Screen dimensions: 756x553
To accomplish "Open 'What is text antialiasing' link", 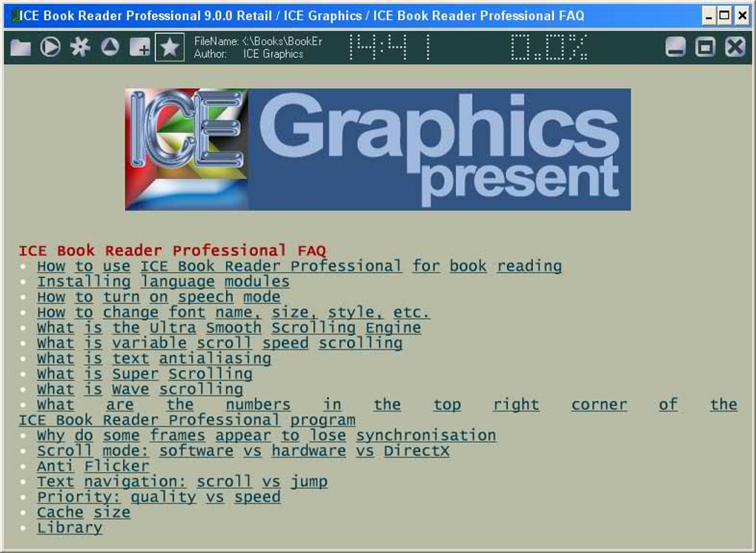I will point(154,359).
